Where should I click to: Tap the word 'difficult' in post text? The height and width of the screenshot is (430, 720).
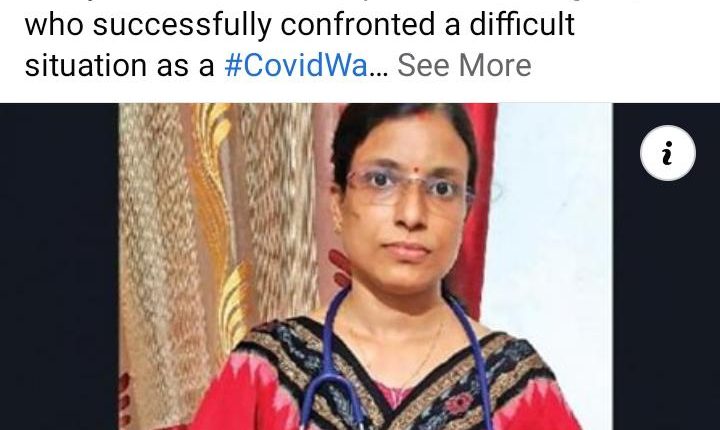522,24
